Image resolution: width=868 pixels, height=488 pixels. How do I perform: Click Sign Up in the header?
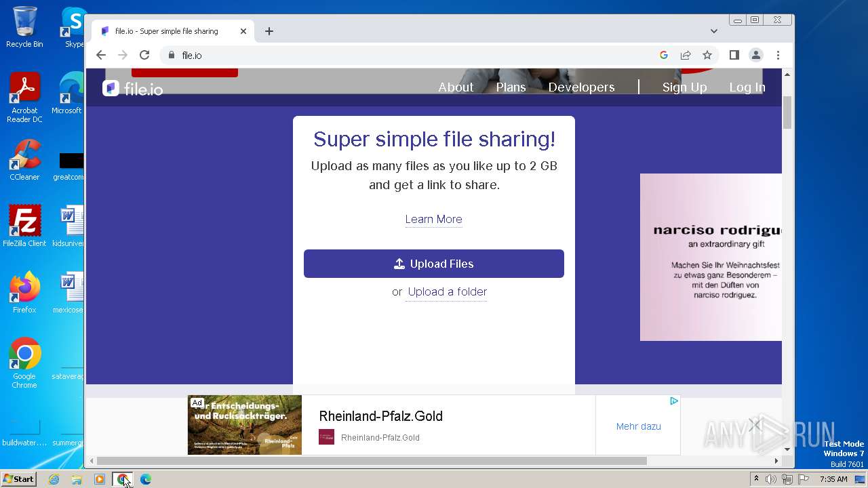[x=684, y=87]
